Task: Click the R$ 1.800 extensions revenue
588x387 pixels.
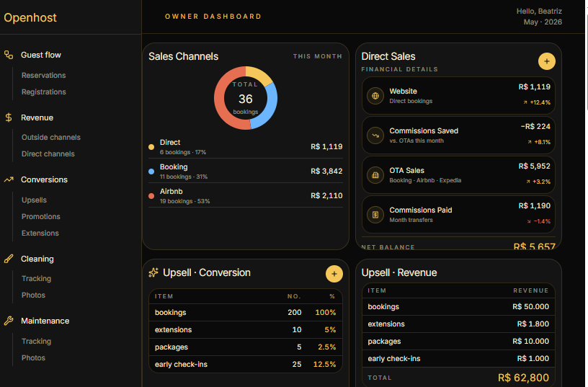Action: (x=533, y=324)
